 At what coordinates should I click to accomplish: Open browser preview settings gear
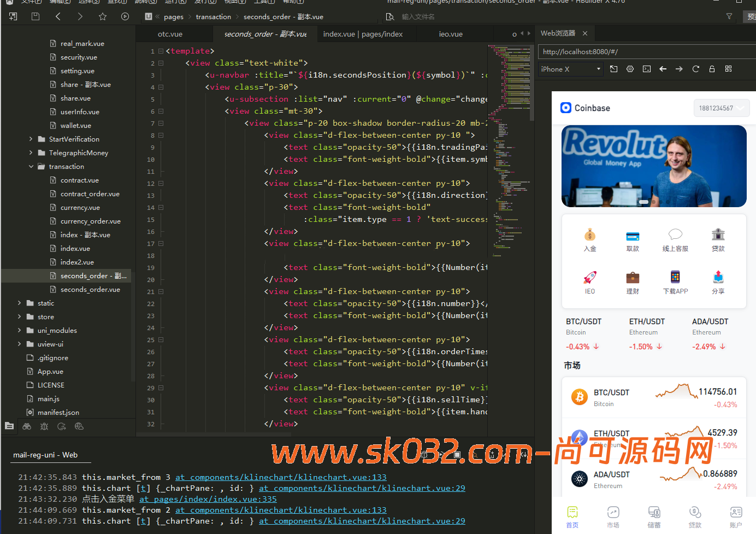click(x=630, y=69)
